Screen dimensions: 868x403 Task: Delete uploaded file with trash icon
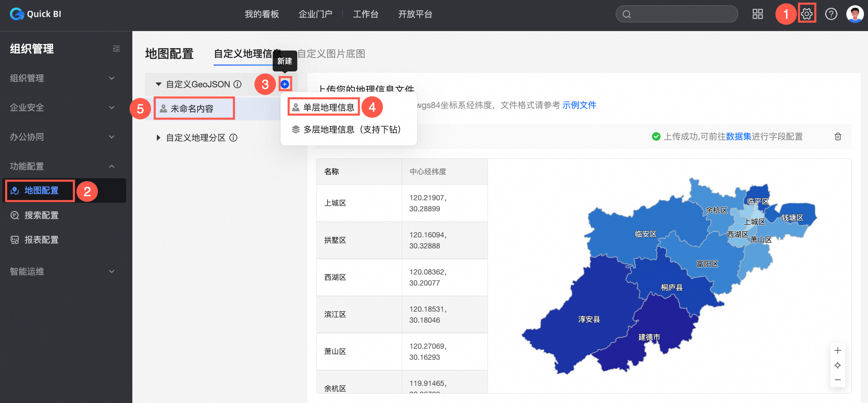[838, 137]
